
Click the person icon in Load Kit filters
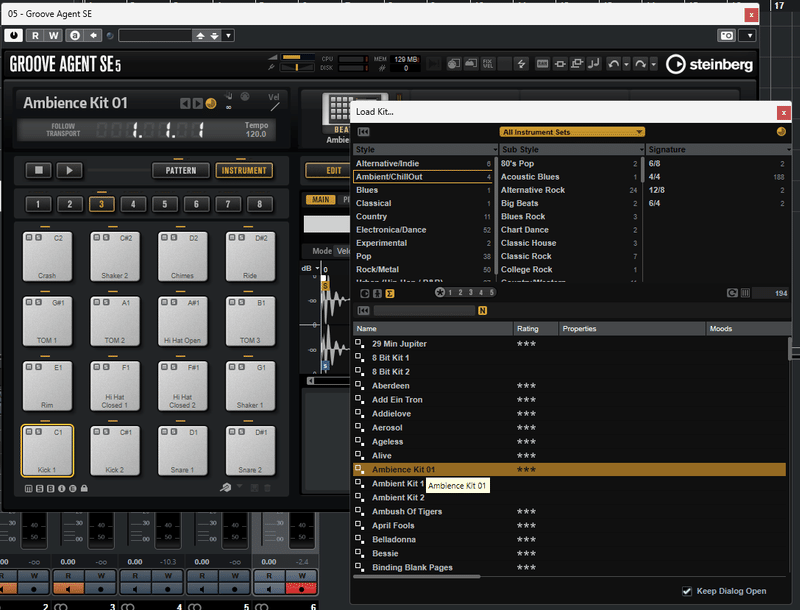378,293
